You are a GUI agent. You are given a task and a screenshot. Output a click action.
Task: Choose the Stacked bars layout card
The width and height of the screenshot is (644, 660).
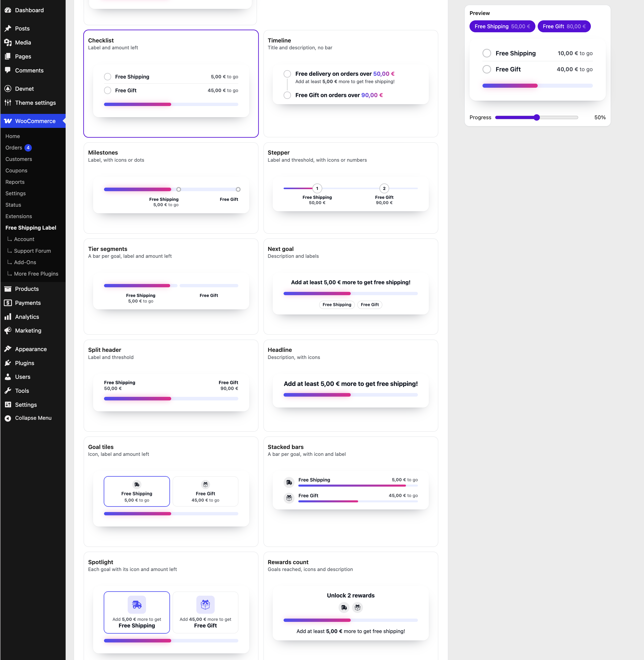pyautogui.click(x=351, y=492)
